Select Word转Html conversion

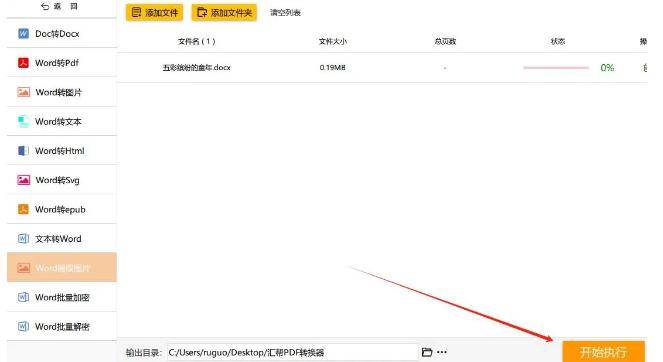click(x=62, y=151)
